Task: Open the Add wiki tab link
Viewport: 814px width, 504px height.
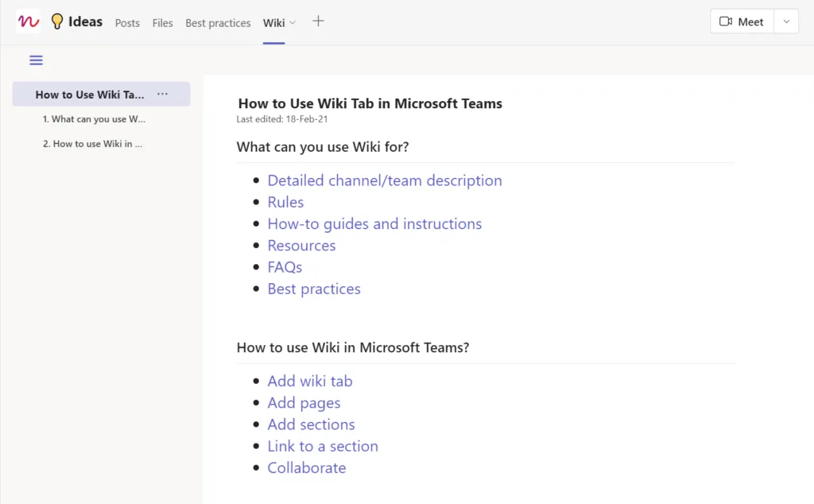Action: tap(310, 381)
